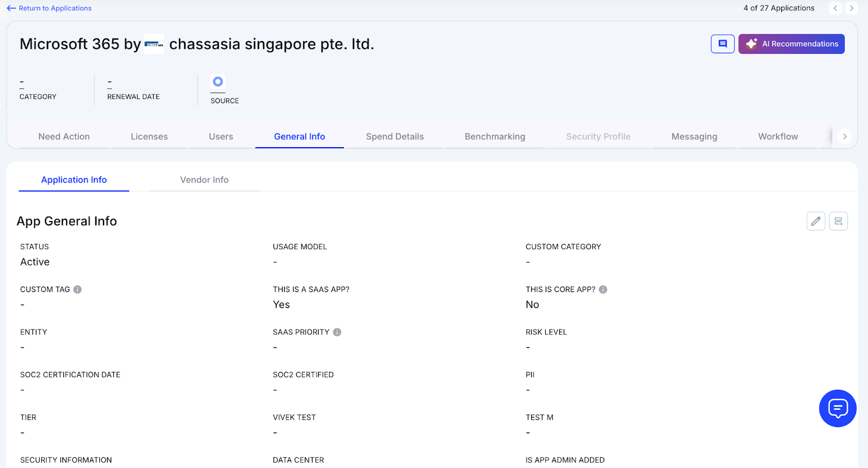Image resolution: width=868 pixels, height=468 pixels.
Task: Select the General Info tab
Action: pyautogui.click(x=299, y=137)
